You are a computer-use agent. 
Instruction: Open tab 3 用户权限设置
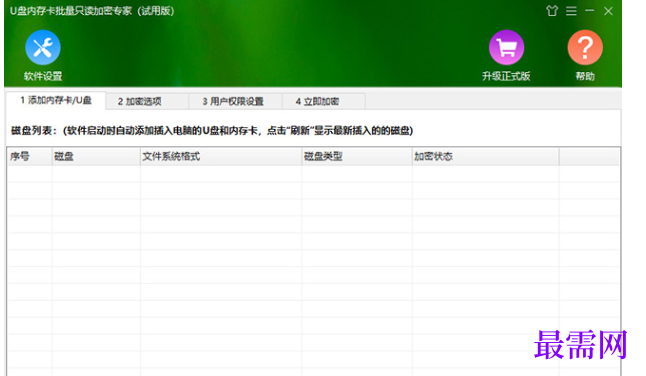235,101
